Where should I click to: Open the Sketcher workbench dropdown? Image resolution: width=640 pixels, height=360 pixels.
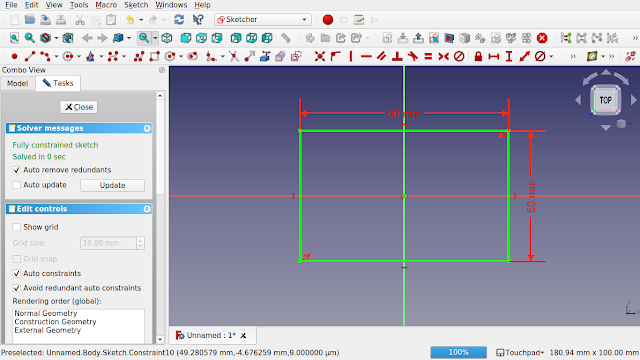[263, 20]
